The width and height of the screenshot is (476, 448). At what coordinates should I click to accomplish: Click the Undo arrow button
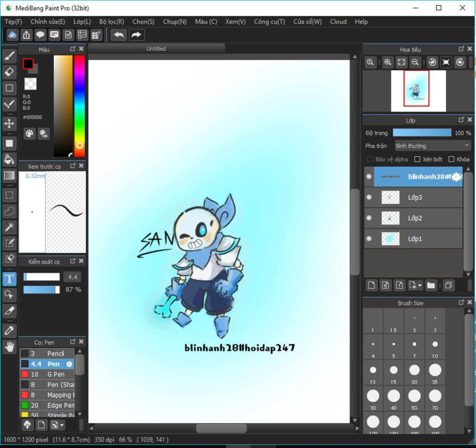coord(119,35)
